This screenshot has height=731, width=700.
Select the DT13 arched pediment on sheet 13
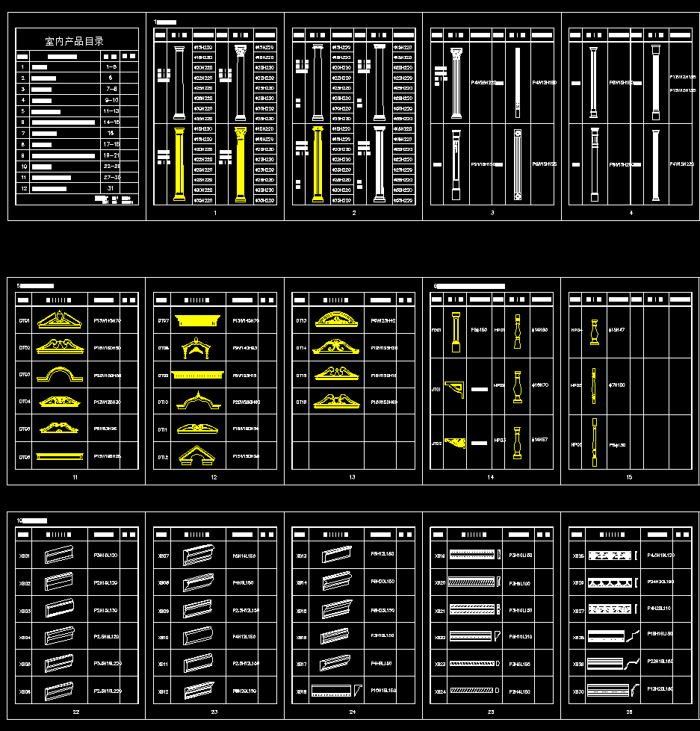(x=338, y=320)
